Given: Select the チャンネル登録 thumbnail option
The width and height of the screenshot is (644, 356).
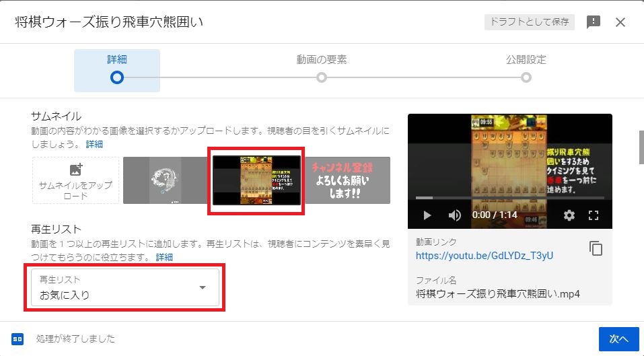Looking at the screenshot, I should (347, 180).
